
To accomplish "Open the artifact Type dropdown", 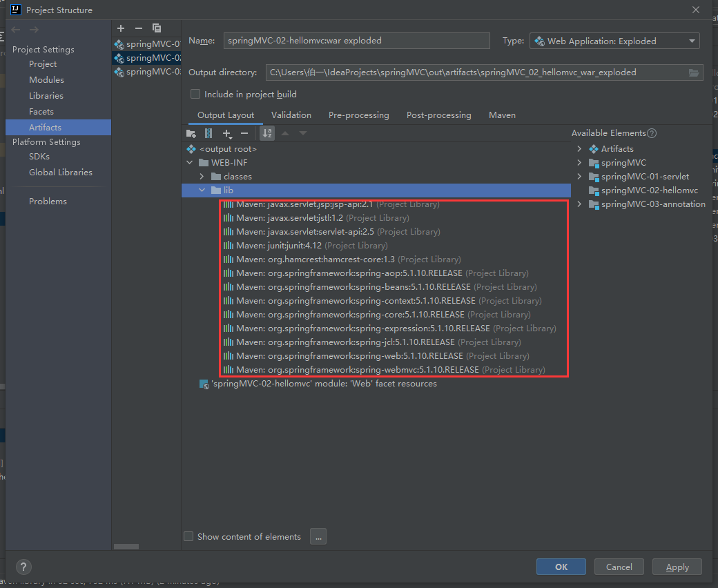I will pos(614,41).
